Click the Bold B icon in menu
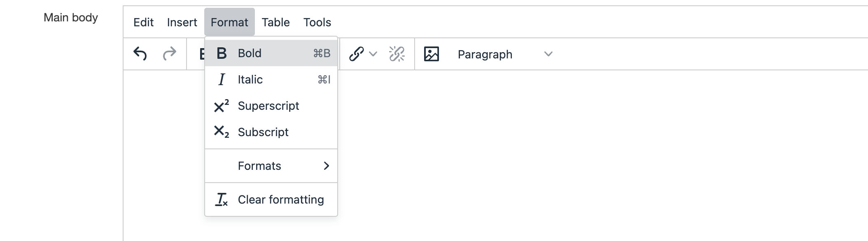 222,53
